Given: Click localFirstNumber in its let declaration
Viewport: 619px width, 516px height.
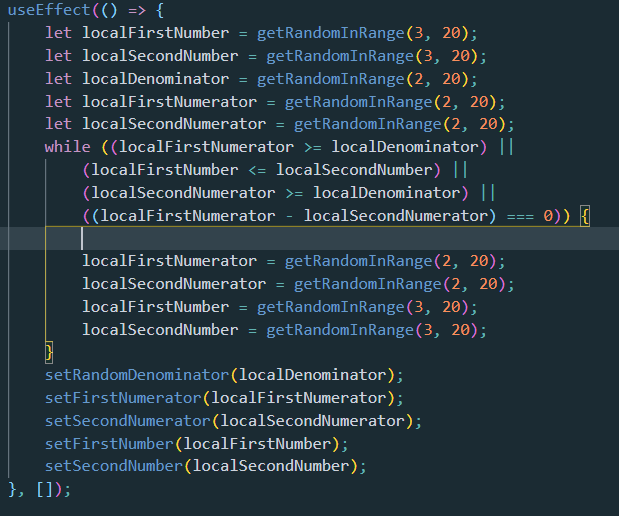Looking at the screenshot, I should click(156, 33).
